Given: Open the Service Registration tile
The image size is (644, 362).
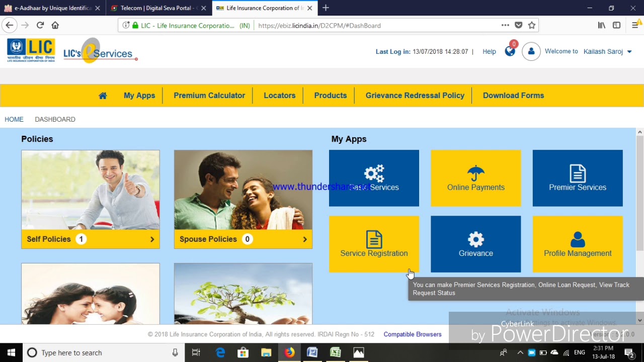Looking at the screenshot, I should [x=374, y=244].
